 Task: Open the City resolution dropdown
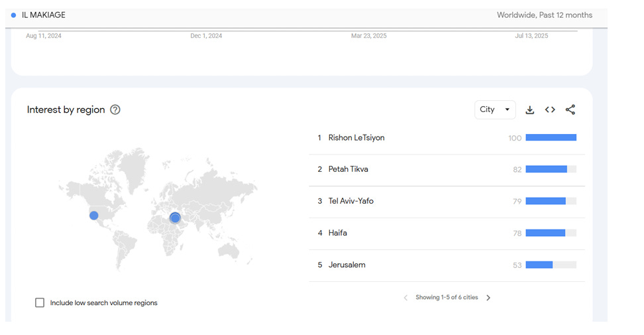495,109
